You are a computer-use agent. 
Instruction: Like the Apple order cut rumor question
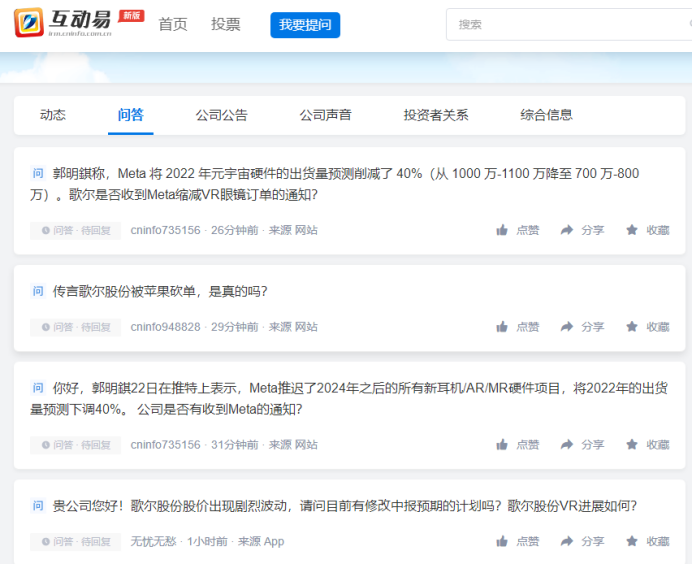(x=502, y=327)
